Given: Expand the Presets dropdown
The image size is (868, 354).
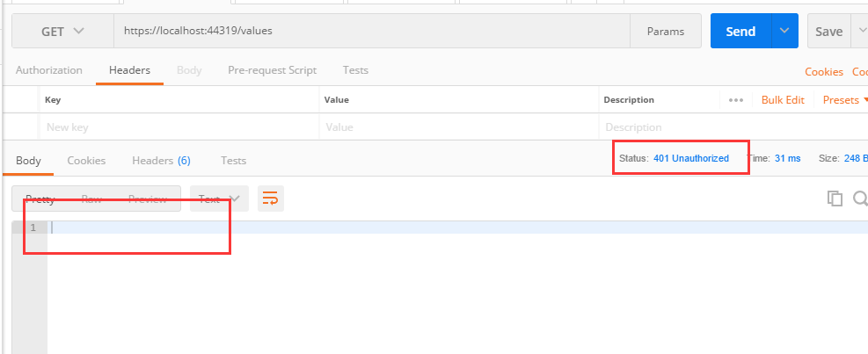Looking at the screenshot, I should (845, 100).
